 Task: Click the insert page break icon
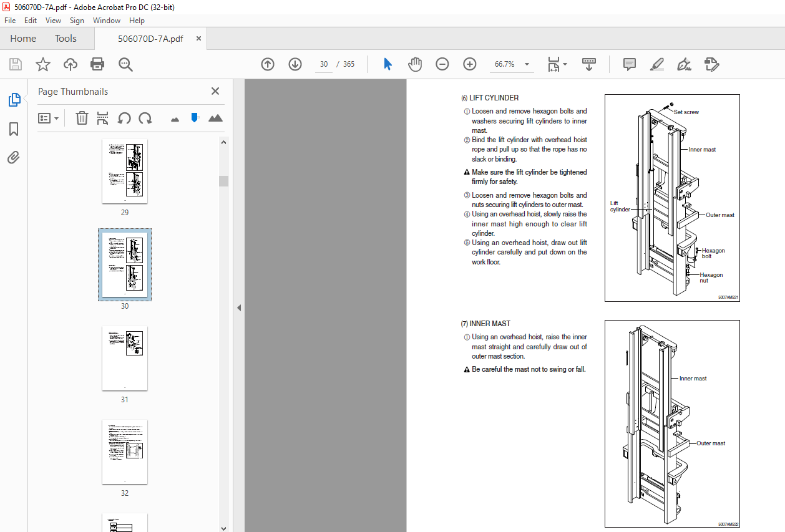coord(103,118)
